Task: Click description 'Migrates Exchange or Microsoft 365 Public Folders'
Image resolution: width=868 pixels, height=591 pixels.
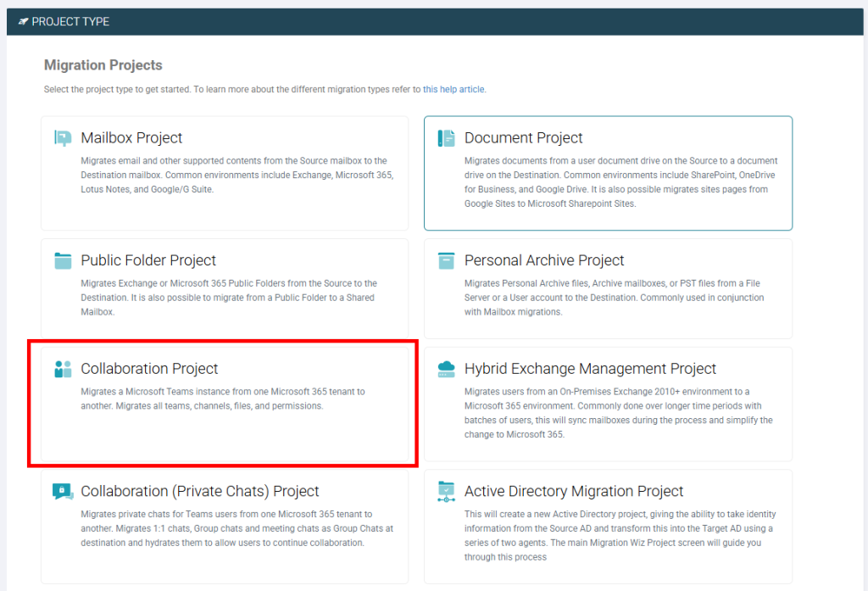Action: point(229,298)
